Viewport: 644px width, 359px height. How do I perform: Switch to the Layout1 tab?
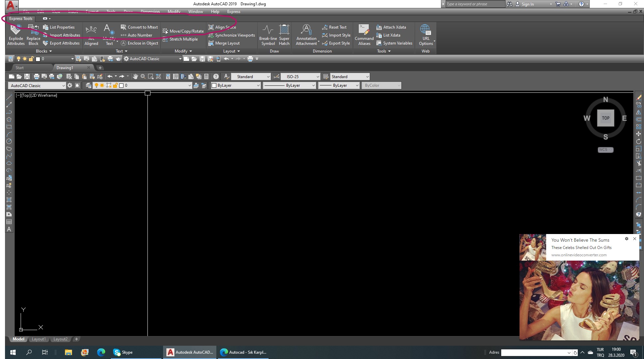(39, 339)
